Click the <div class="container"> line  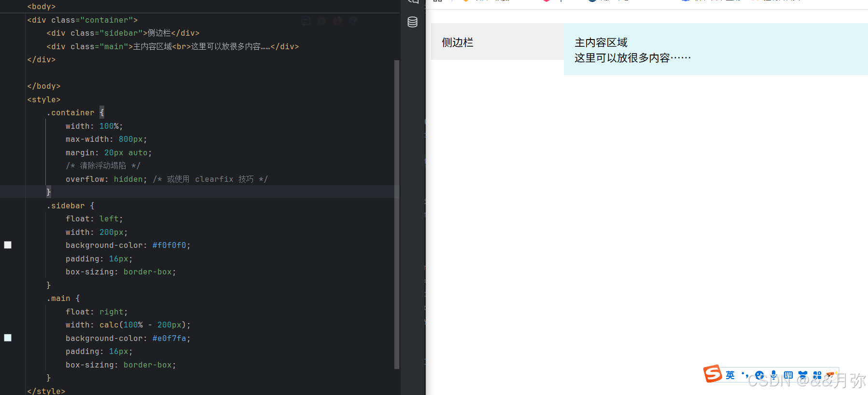(x=83, y=20)
